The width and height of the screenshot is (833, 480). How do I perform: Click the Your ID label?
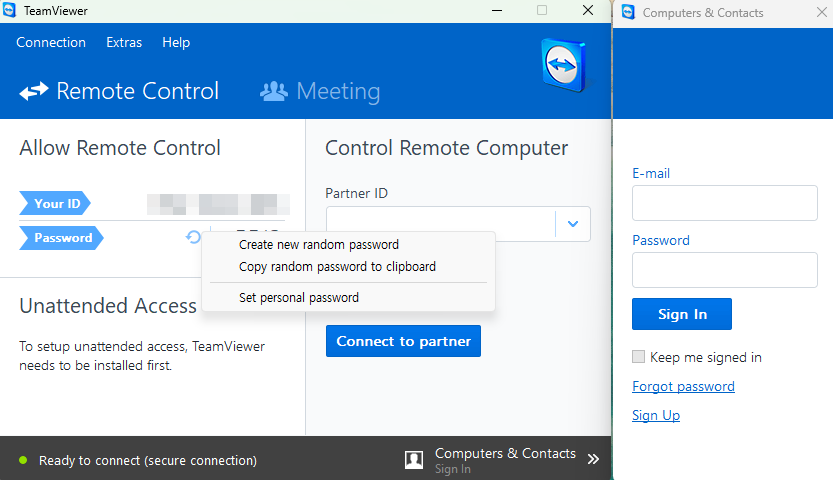(55, 203)
